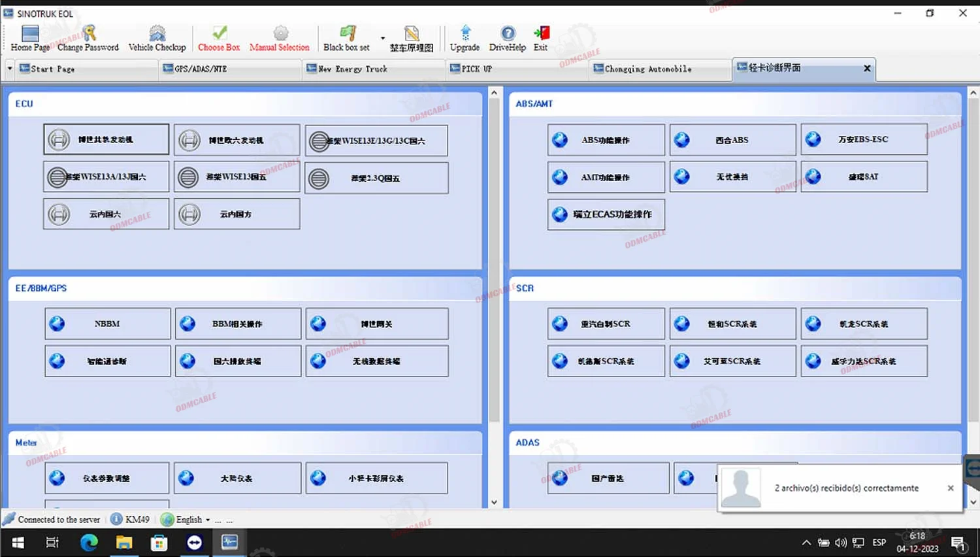
Task: Select NBBM in the EE/BBM/GPS panel
Action: pyautogui.click(x=107, y=323)
